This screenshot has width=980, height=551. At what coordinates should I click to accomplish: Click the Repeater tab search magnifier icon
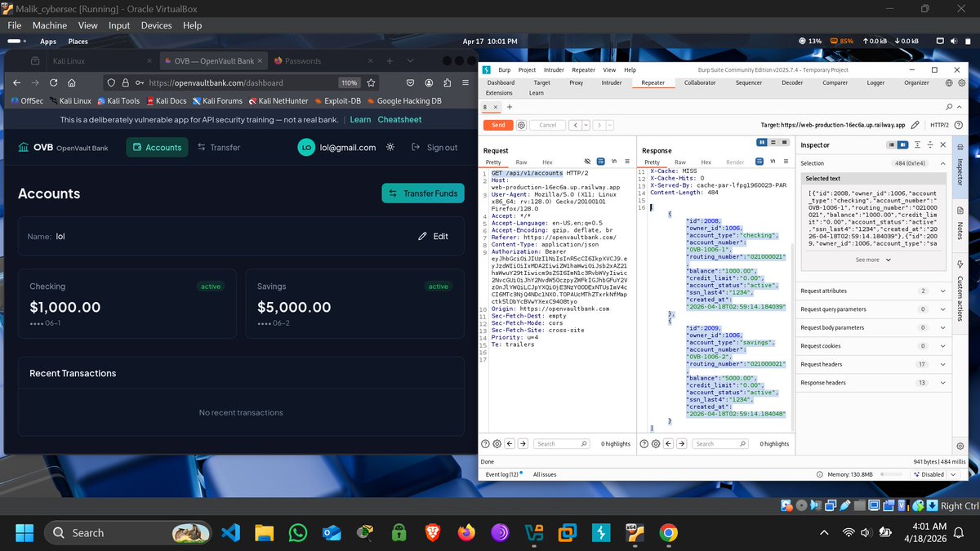tap(949, 107)
